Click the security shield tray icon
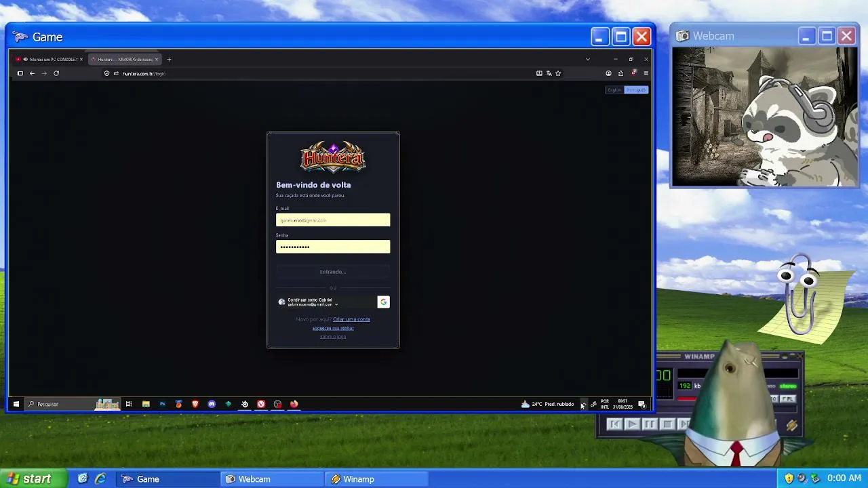This screenshot has width=868, height=488. 789,479
